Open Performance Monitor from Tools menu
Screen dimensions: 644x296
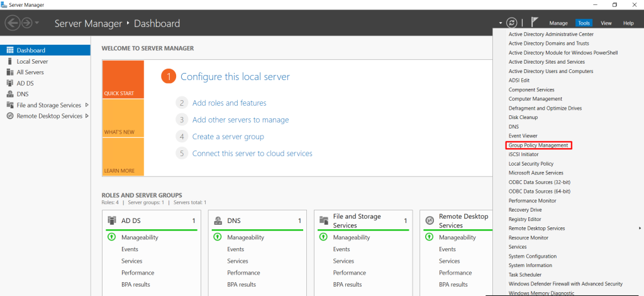point(532,201)
